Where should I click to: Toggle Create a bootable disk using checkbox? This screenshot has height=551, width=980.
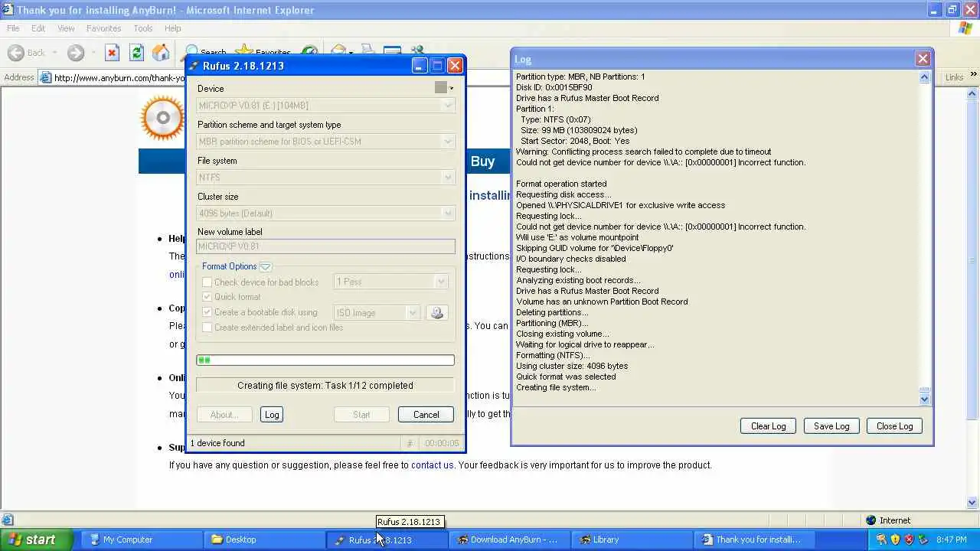[207, 312]
